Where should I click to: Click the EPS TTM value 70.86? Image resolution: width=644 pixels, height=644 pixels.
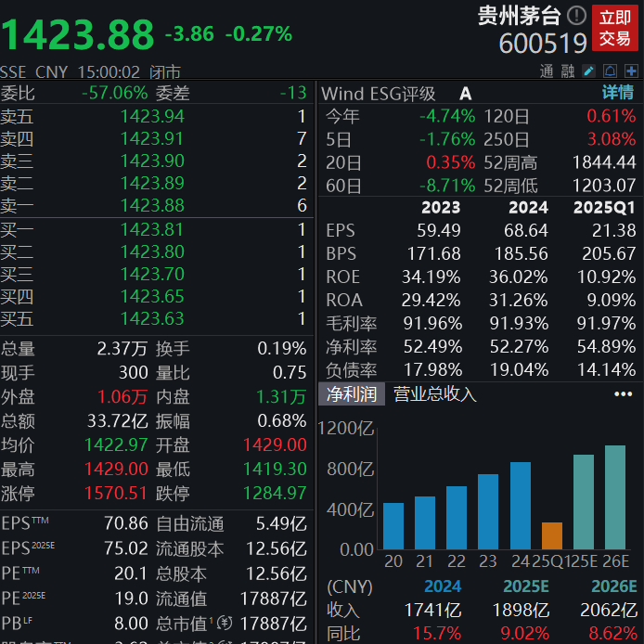point(125,523)
